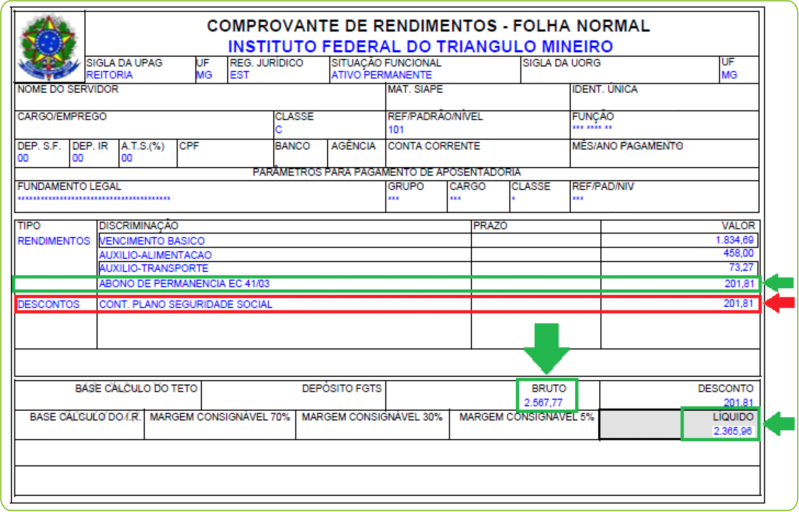Click the "TIPO" column header
Viewport: 799px width, 512px height.
click(29, 225)
